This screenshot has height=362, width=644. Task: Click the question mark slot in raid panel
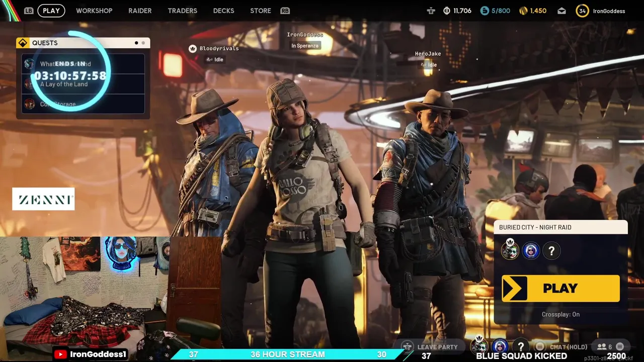click(551, 250)
